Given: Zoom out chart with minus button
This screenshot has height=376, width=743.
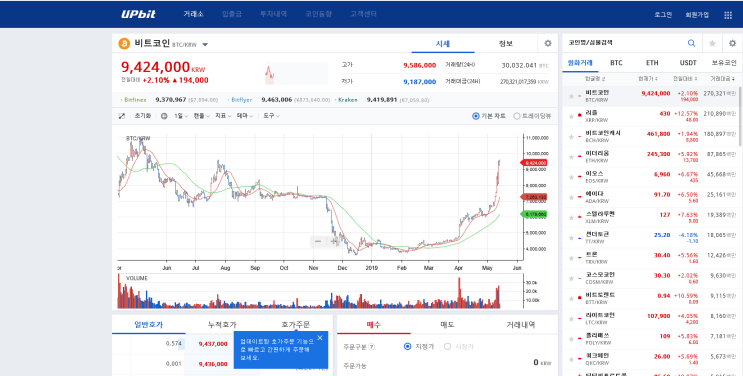Looking at the screenshot, I should pyautogui.click(x=318, y=241).
